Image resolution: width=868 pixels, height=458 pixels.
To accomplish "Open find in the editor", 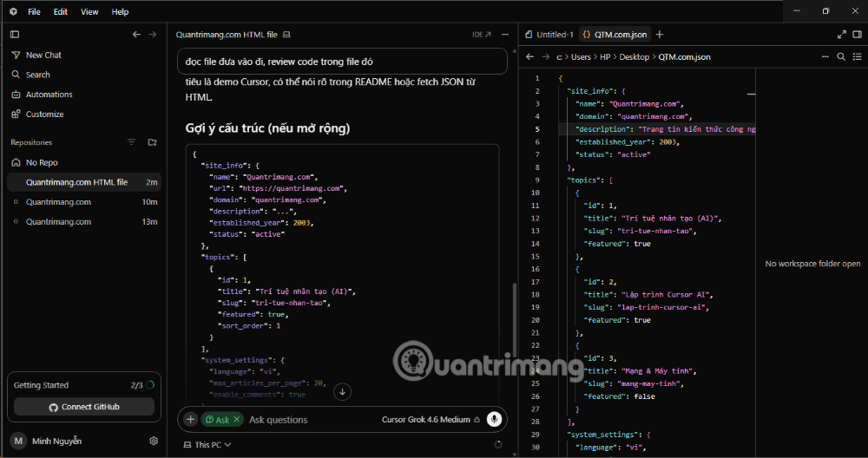I will point(841,56).
